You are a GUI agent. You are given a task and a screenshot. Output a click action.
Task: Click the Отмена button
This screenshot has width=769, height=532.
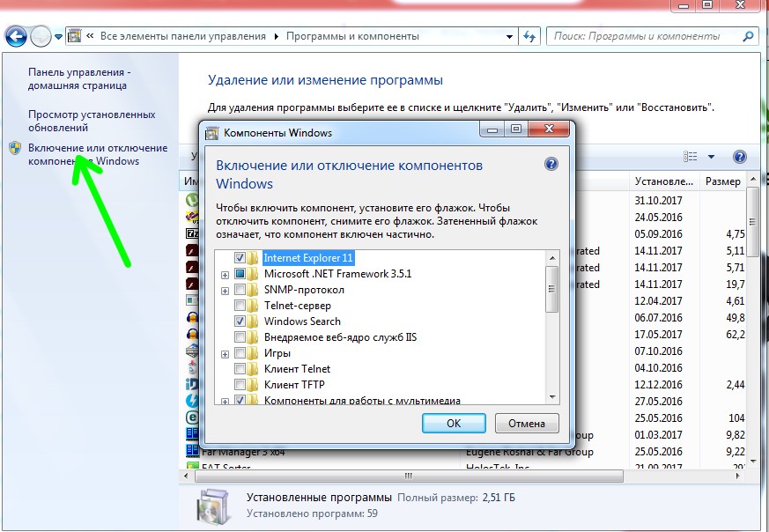click(x=527, y=423)
